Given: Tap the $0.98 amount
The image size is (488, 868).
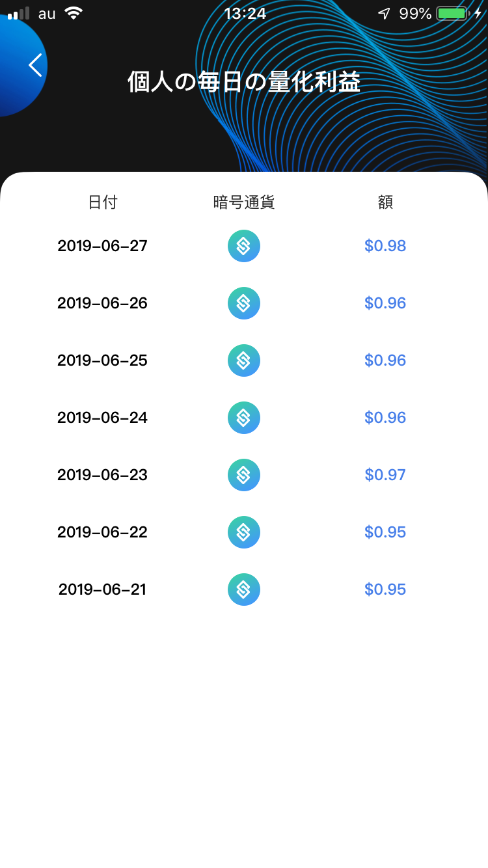Looking at the screenshot, I should point(385,246).
